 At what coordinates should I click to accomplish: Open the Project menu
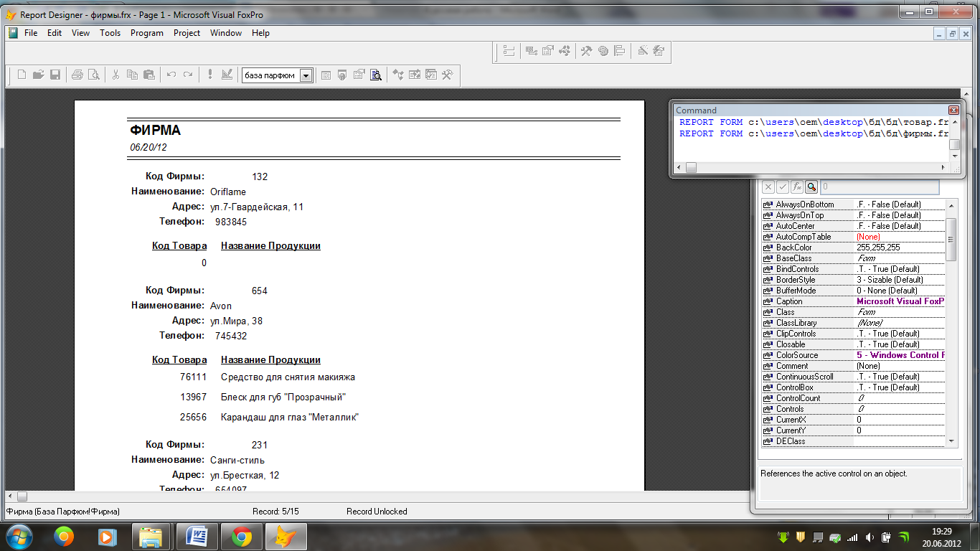(x=187, y=33)
